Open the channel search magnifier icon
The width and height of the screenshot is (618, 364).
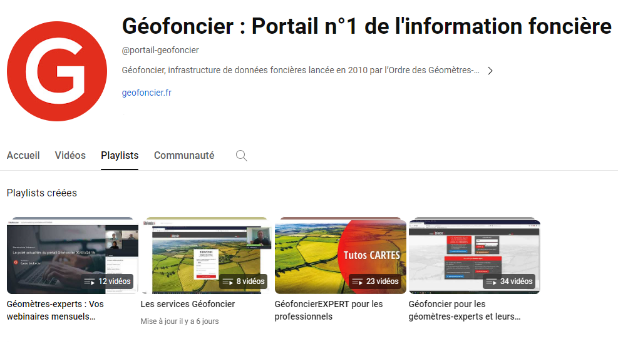[x=241, y=156]
